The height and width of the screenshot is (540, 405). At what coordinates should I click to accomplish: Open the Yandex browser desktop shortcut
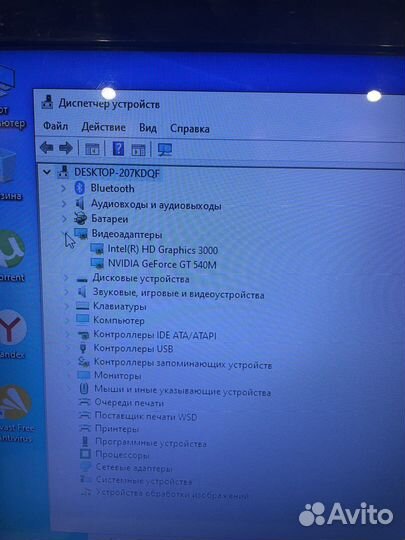pyautogui.click(x=11, y=328)
